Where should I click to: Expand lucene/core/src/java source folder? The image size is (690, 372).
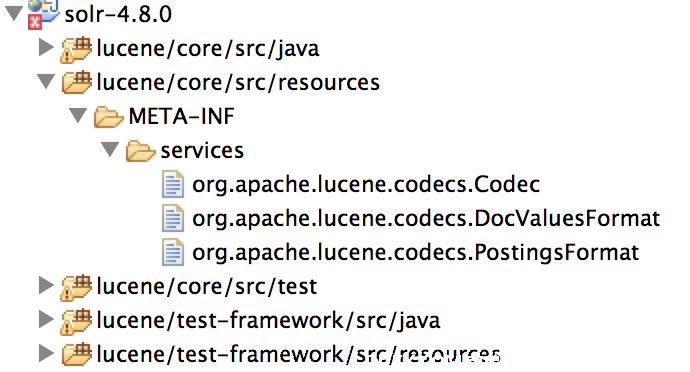46,47
